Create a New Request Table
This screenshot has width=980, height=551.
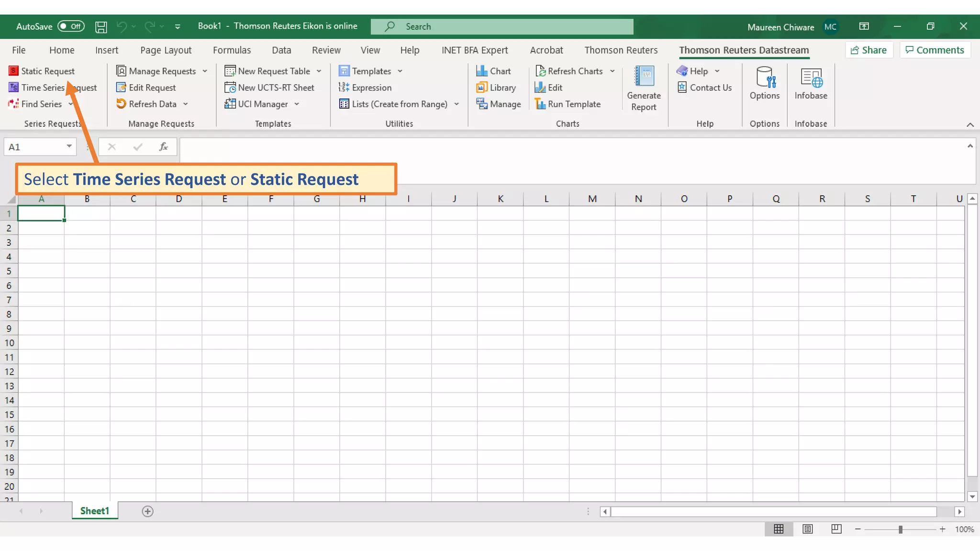coord(267,71)
